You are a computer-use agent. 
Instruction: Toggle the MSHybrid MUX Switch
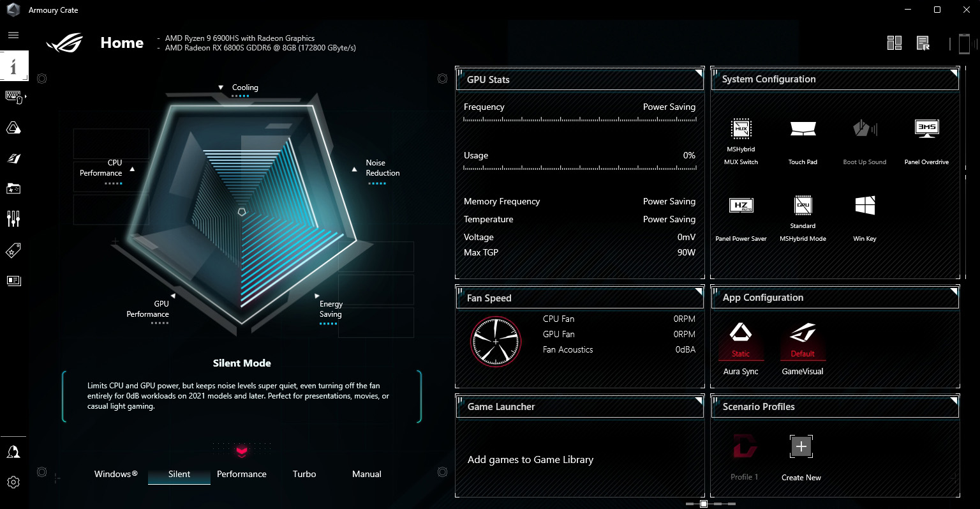[741, 142]
